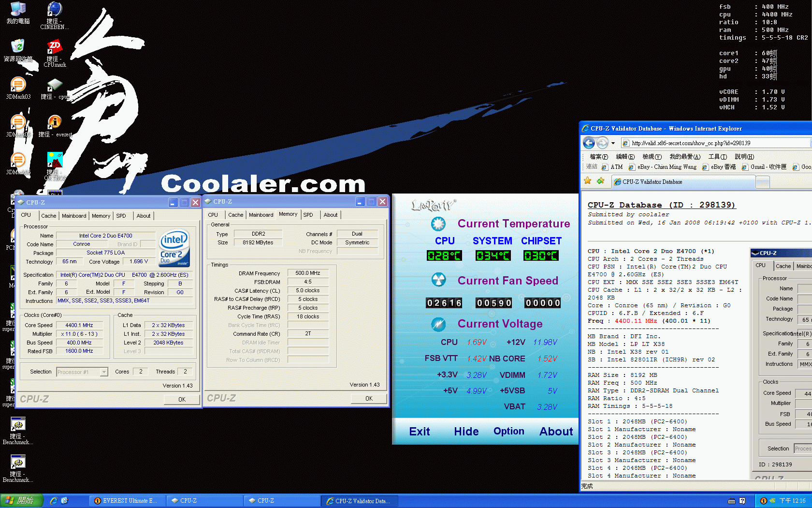Screen dimensions: 812x508
Task: Click the Intel Core 2 Duo logo in CPU-Z
Action: [174, 248]
